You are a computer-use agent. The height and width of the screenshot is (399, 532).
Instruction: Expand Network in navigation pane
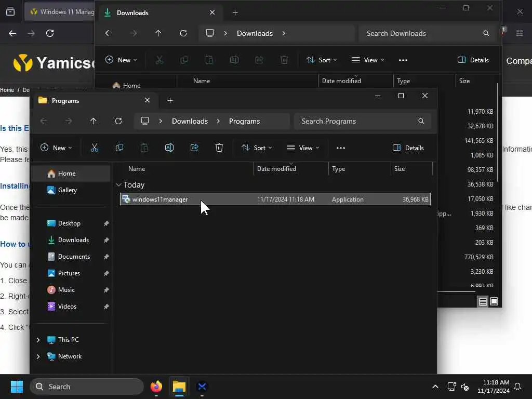pyautogui.click(x=38, y=356)
